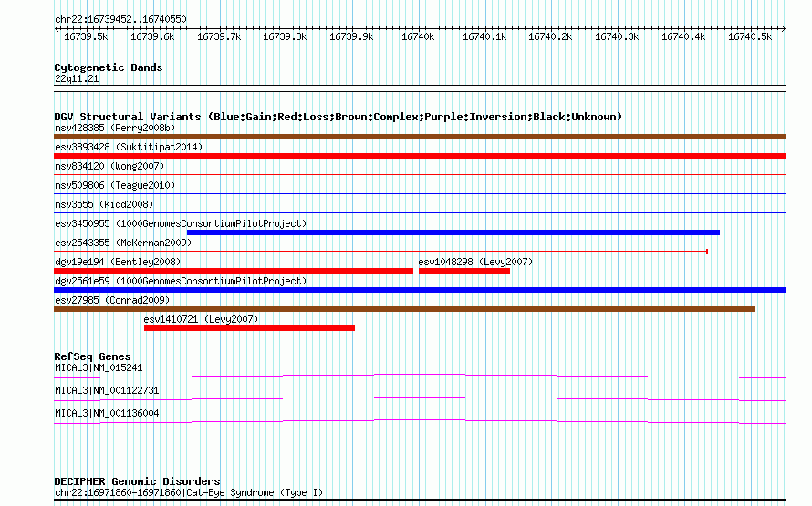Click the 16740k ruler tick label
This screenshot has width=812, height=506.
coord(418,36)
